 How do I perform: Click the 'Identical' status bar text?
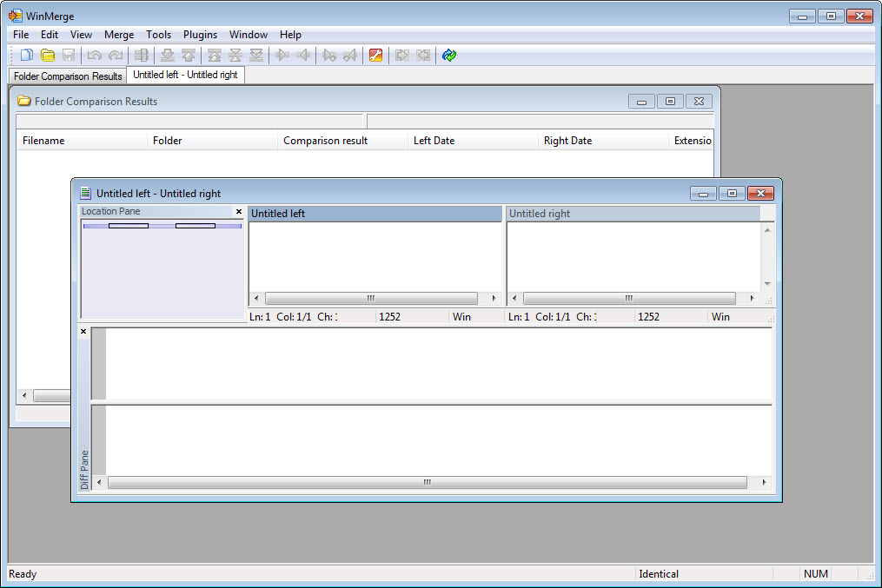(659, 574)
